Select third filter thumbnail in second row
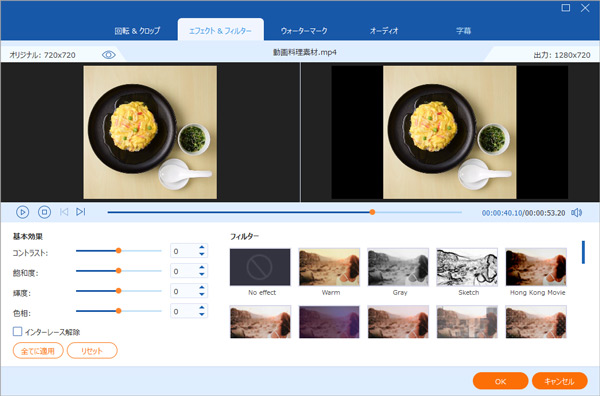The image size is (600, 396). pyautogui.click(x=398, y=322)
